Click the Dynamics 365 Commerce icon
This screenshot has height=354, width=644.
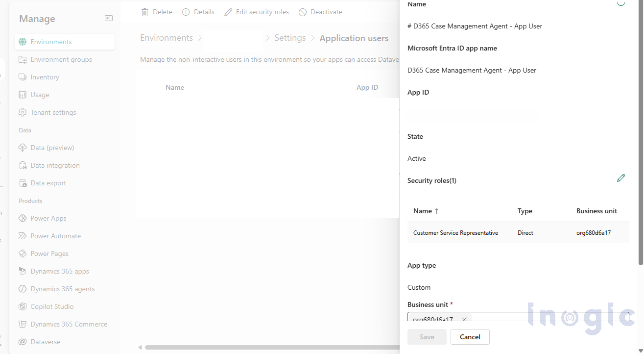(x=23, y=324)
